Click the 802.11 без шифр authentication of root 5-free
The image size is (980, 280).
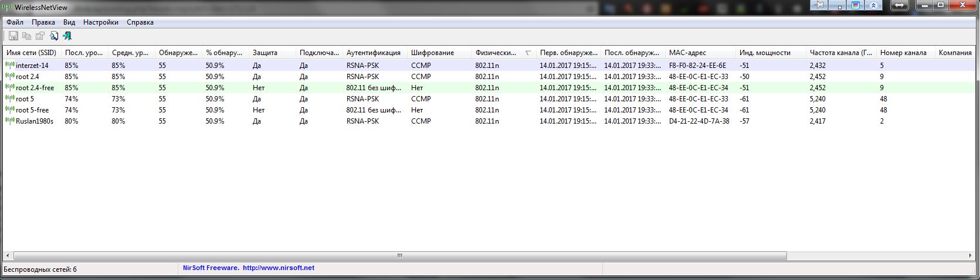coord(374,110)
